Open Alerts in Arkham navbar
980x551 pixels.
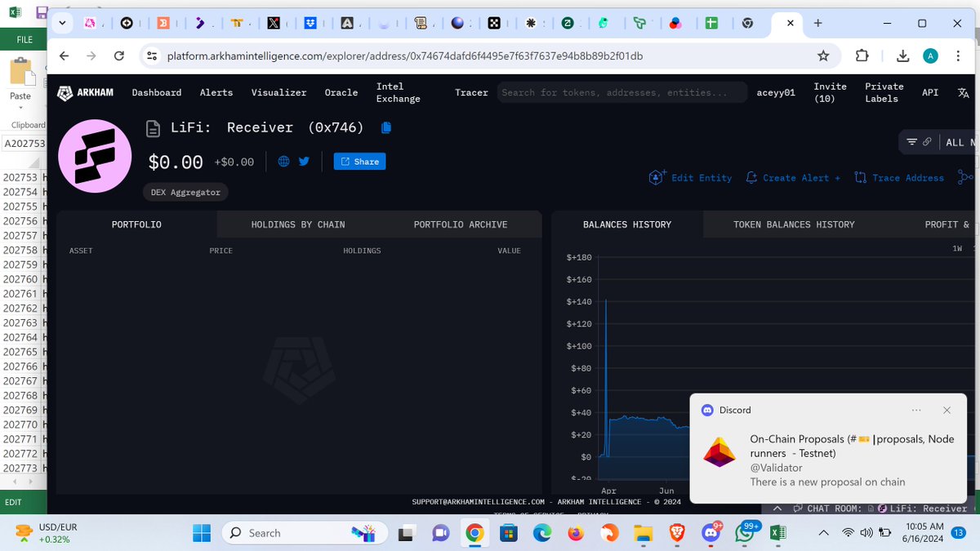pyautogui.click(x=216, y=93)
